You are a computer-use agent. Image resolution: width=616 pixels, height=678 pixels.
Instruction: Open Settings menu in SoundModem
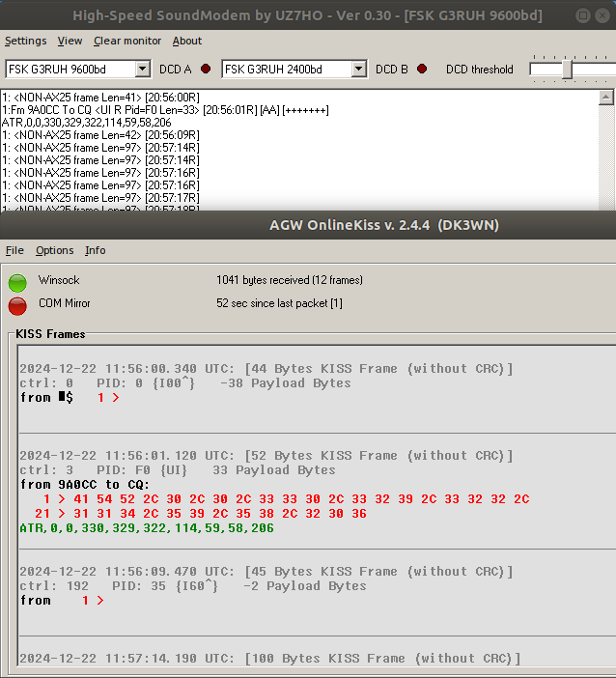[25, 41]
